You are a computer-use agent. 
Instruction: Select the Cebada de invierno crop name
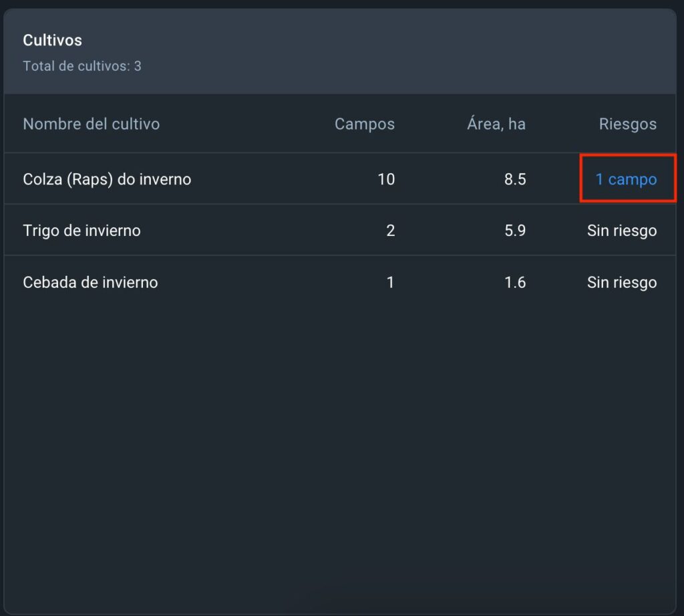pyautogui.click(x=90, y=282)
